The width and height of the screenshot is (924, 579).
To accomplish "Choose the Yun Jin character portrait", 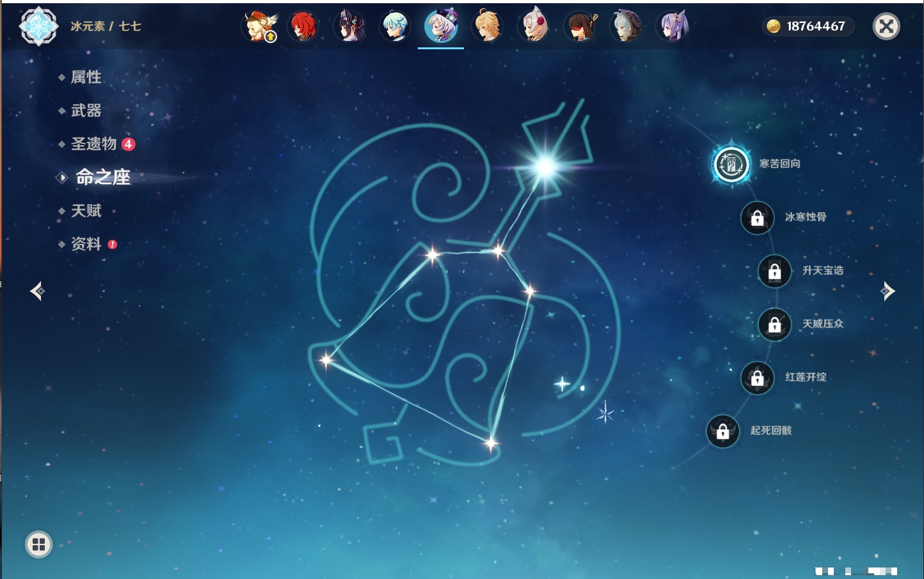I will [349, 26].
